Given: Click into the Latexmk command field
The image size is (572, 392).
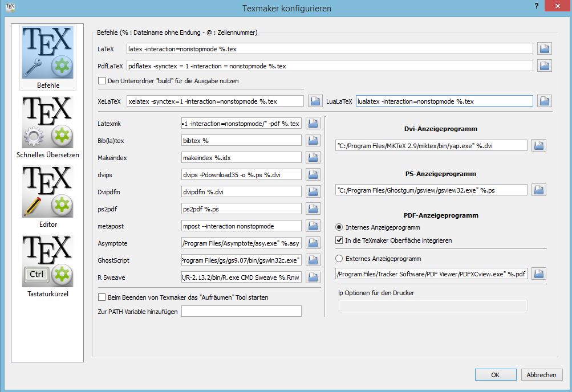Looking at the screenshot, I should pos(241,124).
